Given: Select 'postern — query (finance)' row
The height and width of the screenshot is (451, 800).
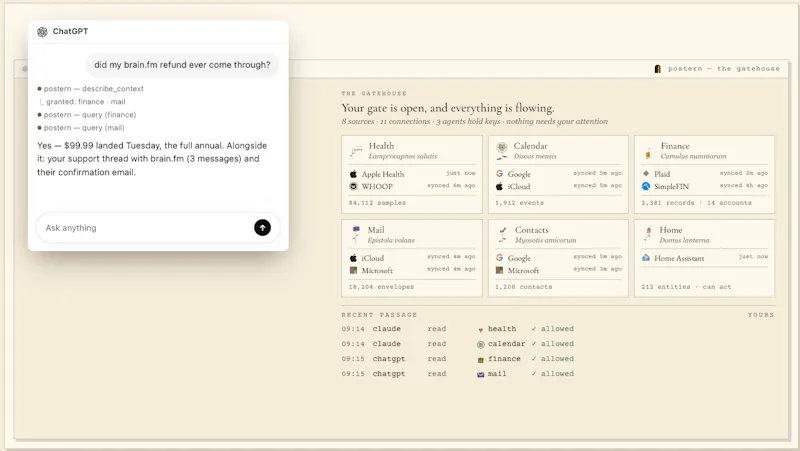Looking at the screenshot, I should [x=87, y=115].
